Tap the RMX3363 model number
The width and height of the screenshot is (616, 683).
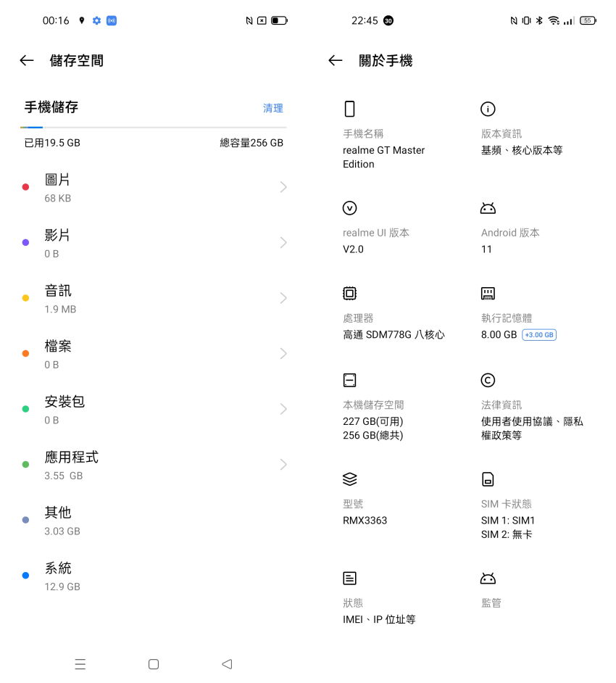(x=365, y=521)
